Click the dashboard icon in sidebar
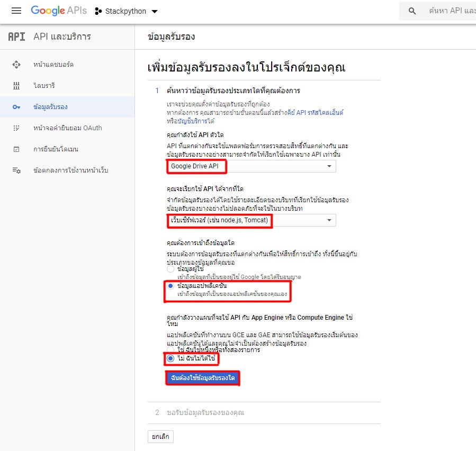This screenshot has width=476, height=451. click(16, 65)
